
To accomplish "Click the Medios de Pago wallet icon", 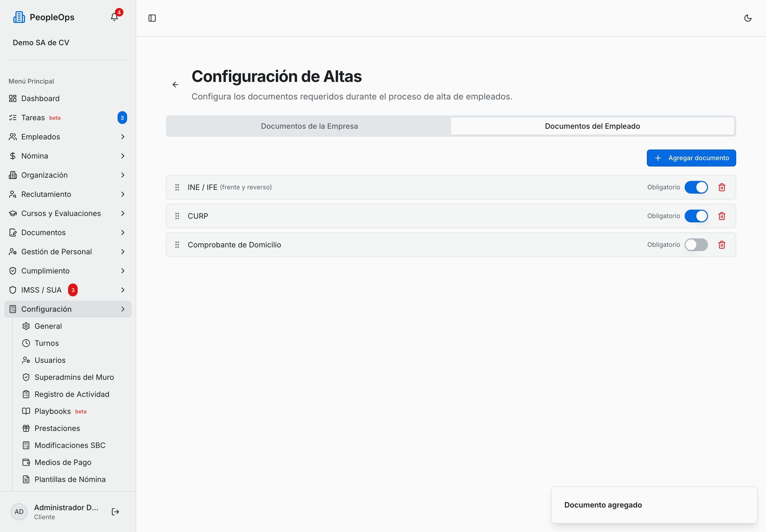I will (x=26, y=462).
